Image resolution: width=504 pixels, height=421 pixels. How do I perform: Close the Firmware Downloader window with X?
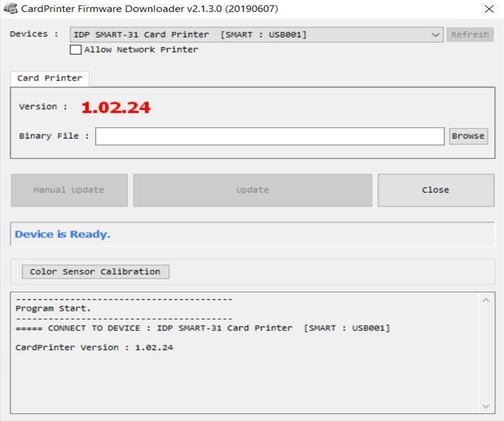click(489, 9)
